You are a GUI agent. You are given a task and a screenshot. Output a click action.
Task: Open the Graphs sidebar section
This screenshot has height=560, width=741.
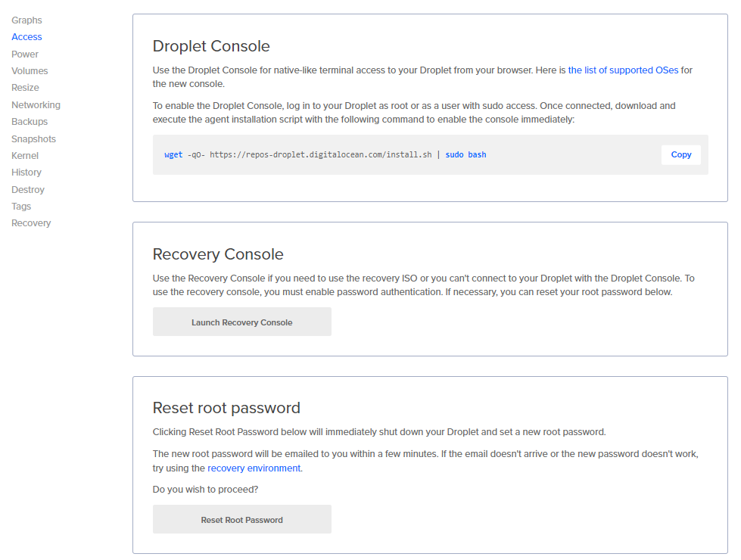(26, 20)
